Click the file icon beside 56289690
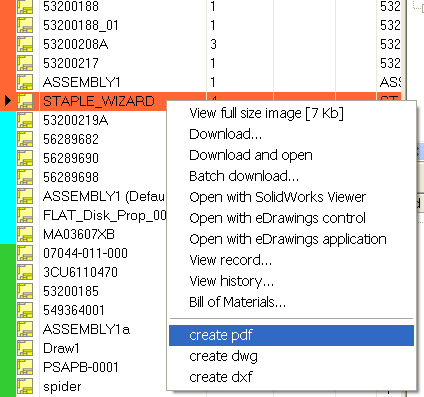424x397 pixels. point(25,158)
